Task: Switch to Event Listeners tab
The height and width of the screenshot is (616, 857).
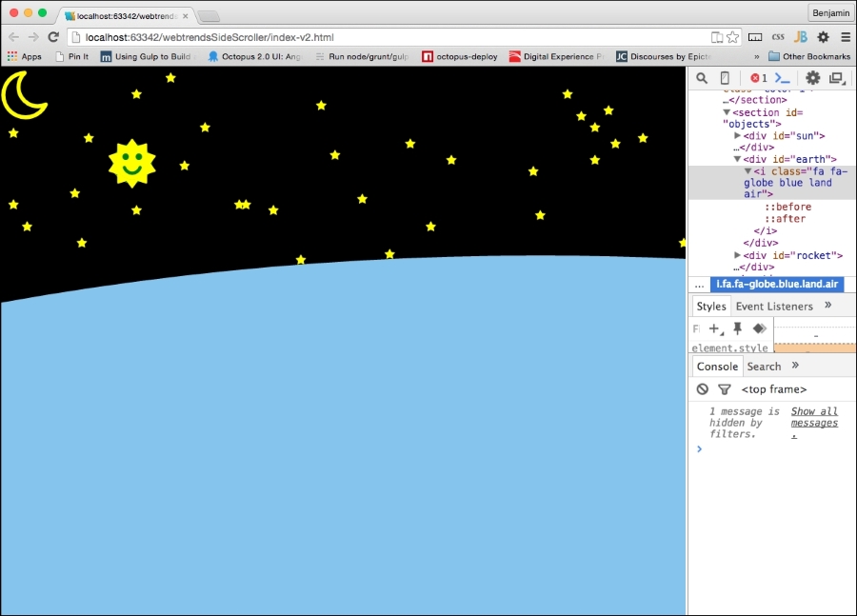Action: coord(774,306)
